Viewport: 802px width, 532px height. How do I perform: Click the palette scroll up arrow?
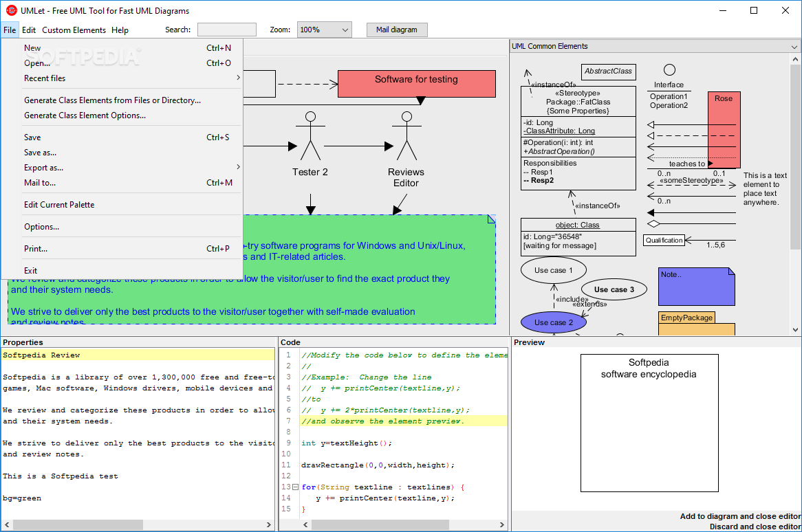(795, 59)
